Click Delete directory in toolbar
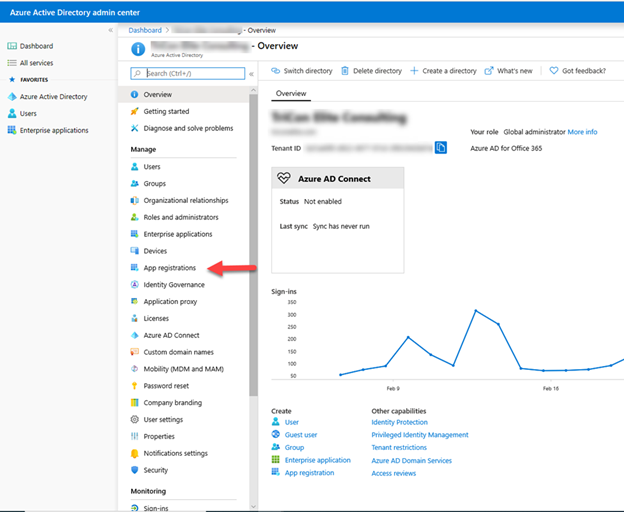 pos(372,71)
